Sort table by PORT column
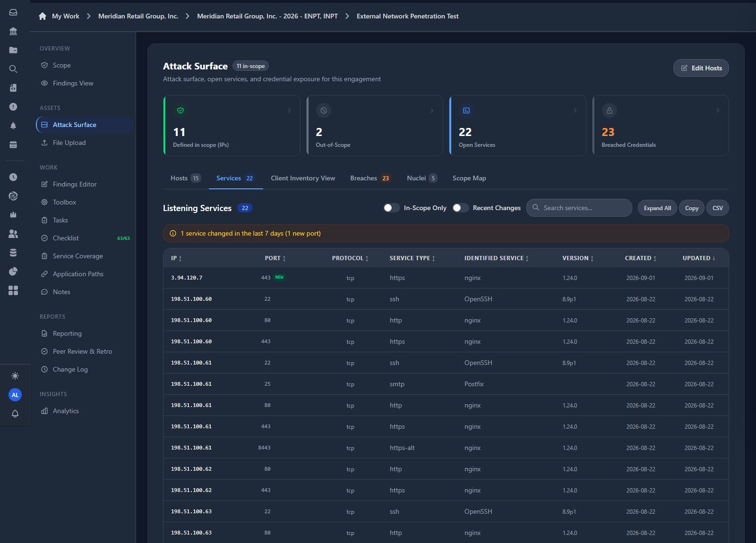 click(275, 258)
